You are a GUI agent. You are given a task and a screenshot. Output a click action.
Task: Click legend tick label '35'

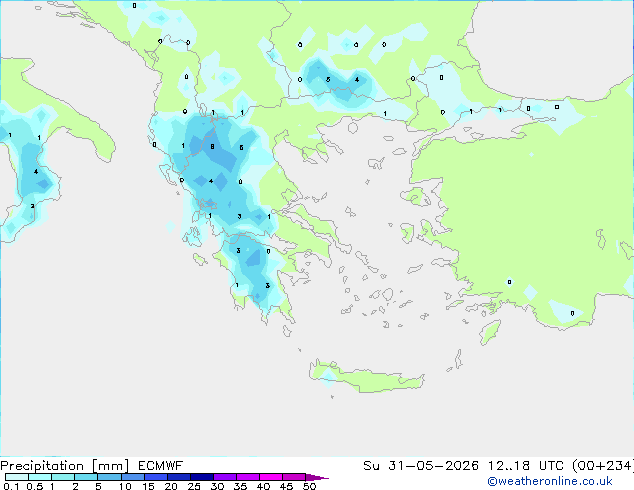[240, 486]
